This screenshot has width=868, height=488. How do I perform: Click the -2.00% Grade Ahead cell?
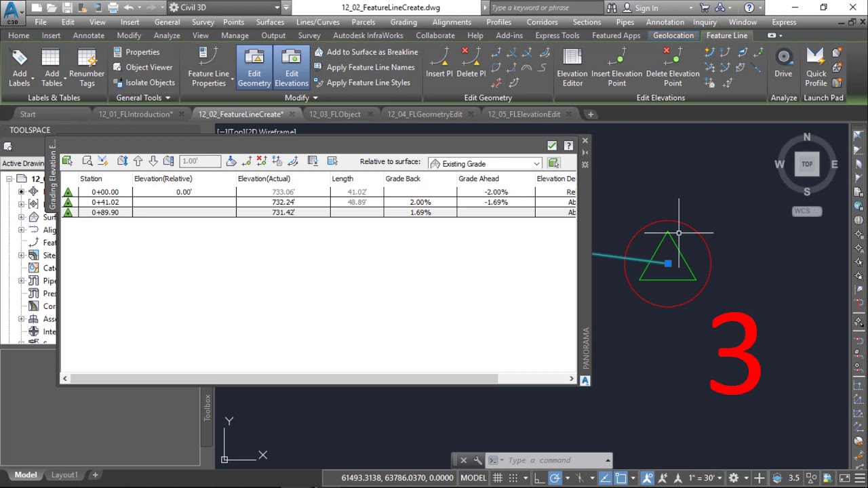[496, 192]
